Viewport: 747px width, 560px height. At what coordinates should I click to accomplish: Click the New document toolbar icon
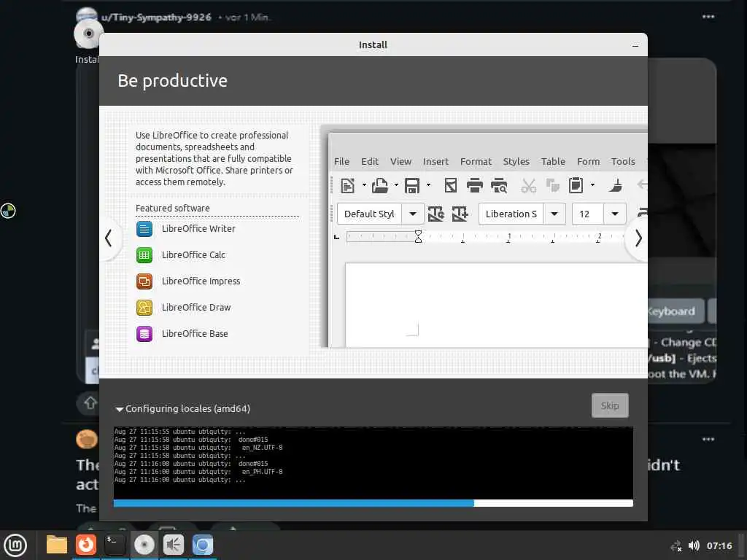tap(348, 185)
